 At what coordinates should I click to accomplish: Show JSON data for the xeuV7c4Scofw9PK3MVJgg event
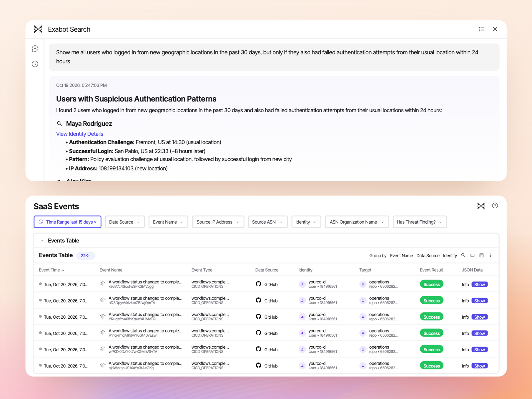click(479, 285)
